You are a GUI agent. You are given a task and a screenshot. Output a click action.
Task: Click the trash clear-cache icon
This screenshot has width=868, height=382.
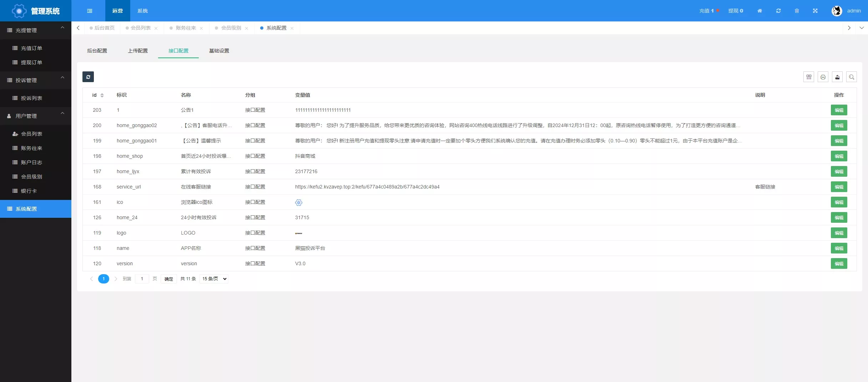pos(797,11)
